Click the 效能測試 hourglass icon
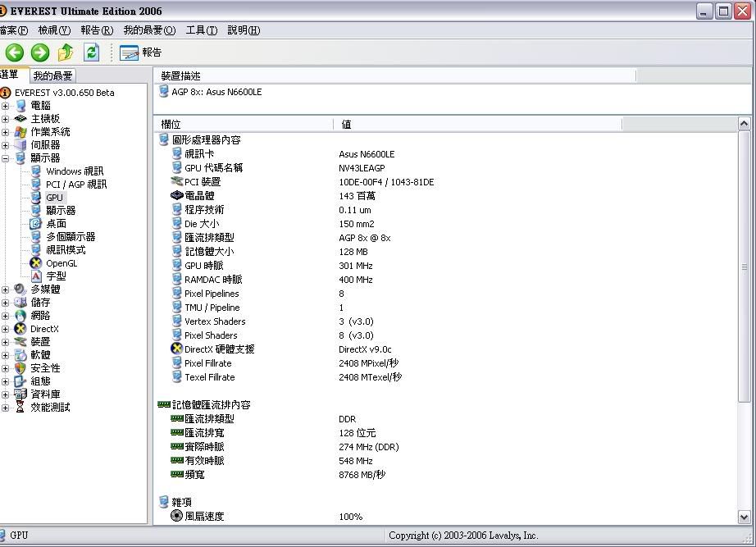 click(20, 407)
